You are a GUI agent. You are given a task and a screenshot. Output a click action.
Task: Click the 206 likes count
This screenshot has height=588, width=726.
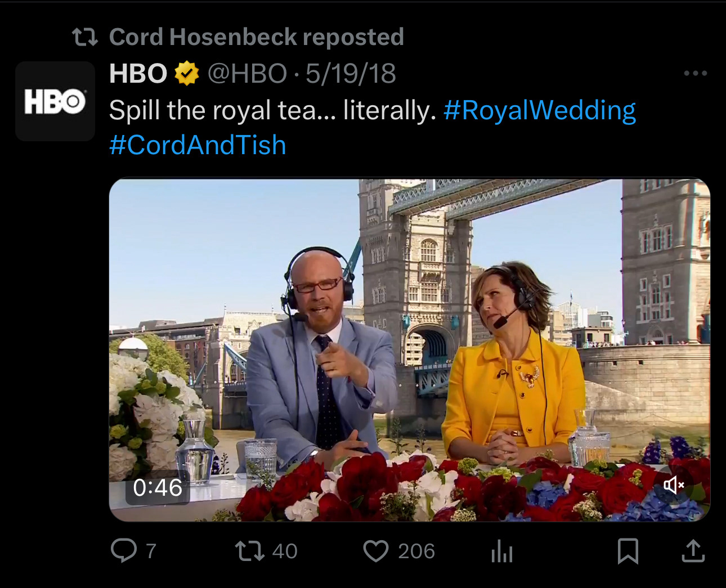pyautogui.click(x=416, y=551)
